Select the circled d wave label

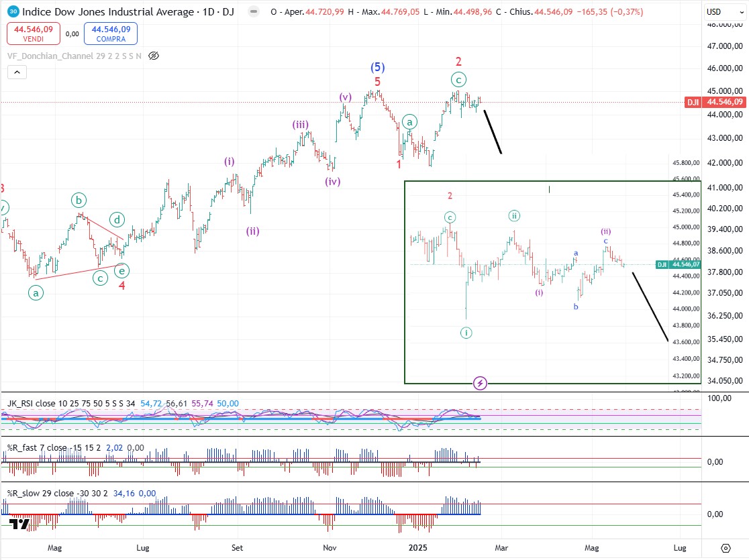pos(117,219)
